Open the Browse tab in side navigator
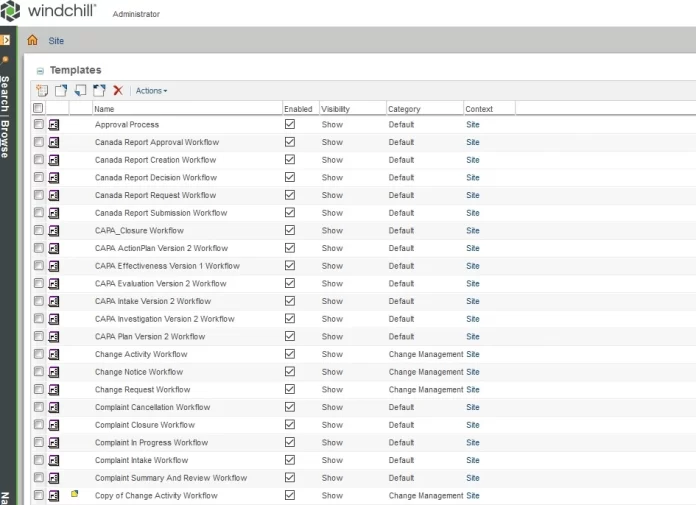This screenshot has width=696, height=505. [x=4, y=139]
